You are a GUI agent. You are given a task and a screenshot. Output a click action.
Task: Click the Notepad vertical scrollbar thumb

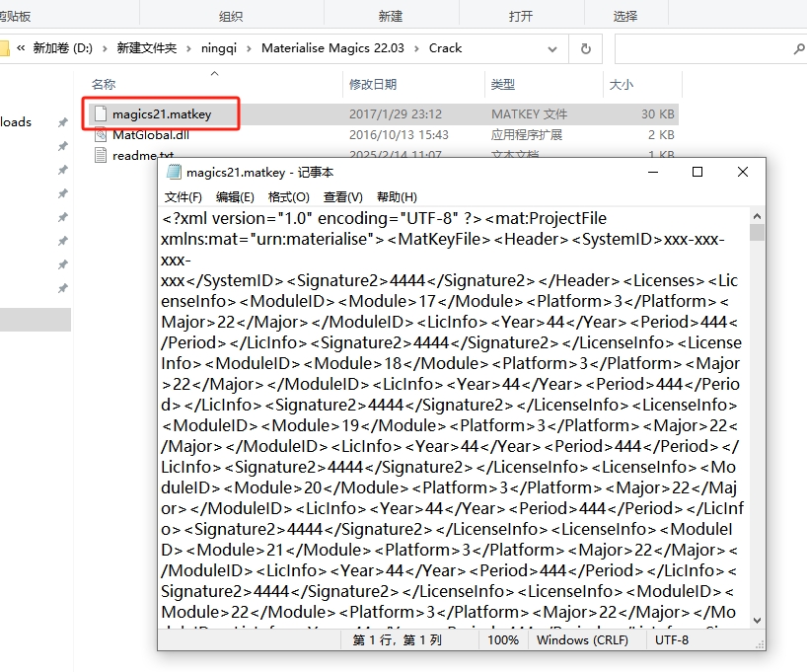click(757, 233)
